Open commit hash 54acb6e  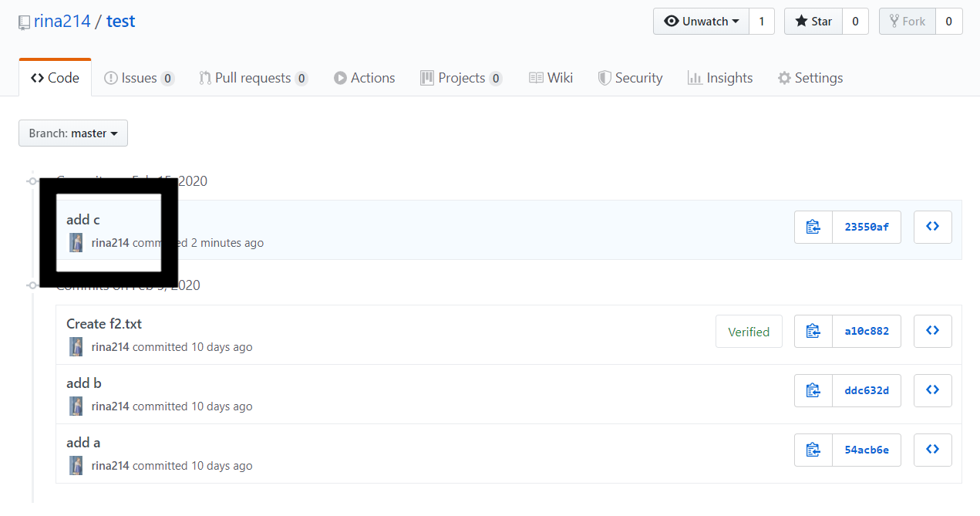point(867,450)
